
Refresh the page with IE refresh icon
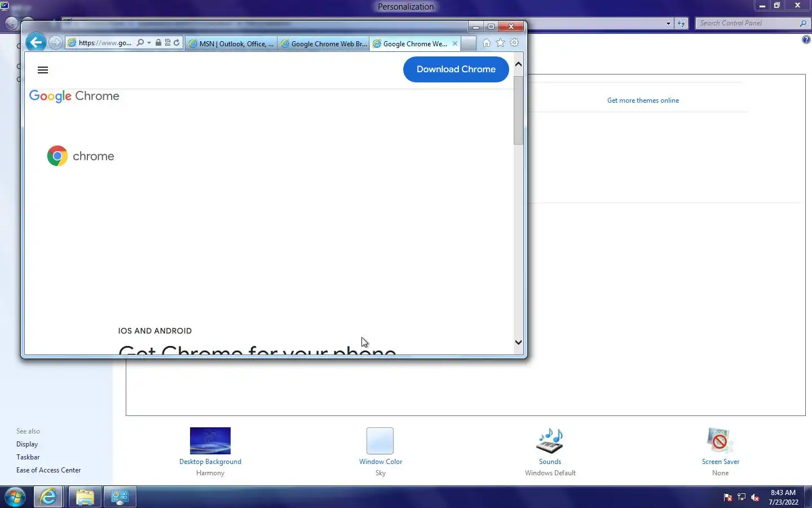tap(176, 42)
